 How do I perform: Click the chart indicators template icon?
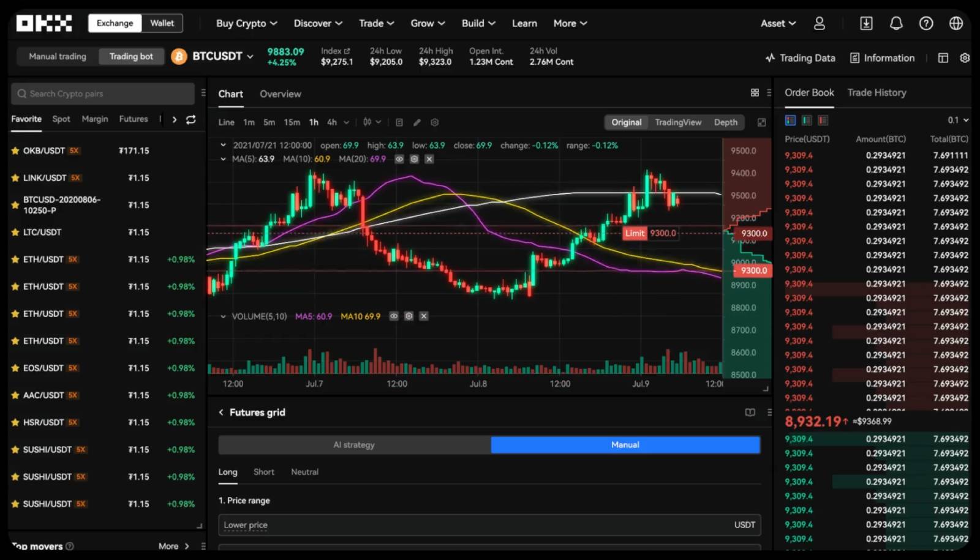tap(399, 122)
